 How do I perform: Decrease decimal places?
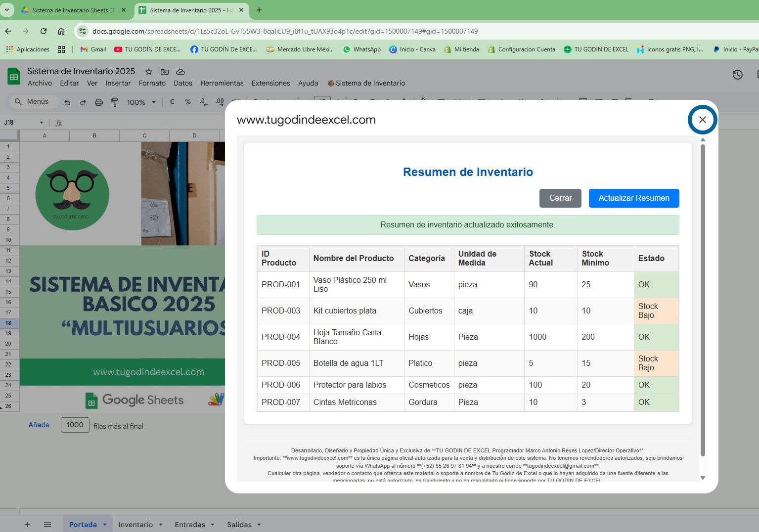(203, 102)
